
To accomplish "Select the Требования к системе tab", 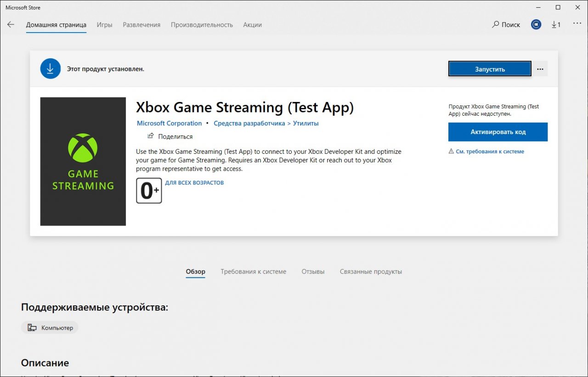I will [x=254, y=271].
